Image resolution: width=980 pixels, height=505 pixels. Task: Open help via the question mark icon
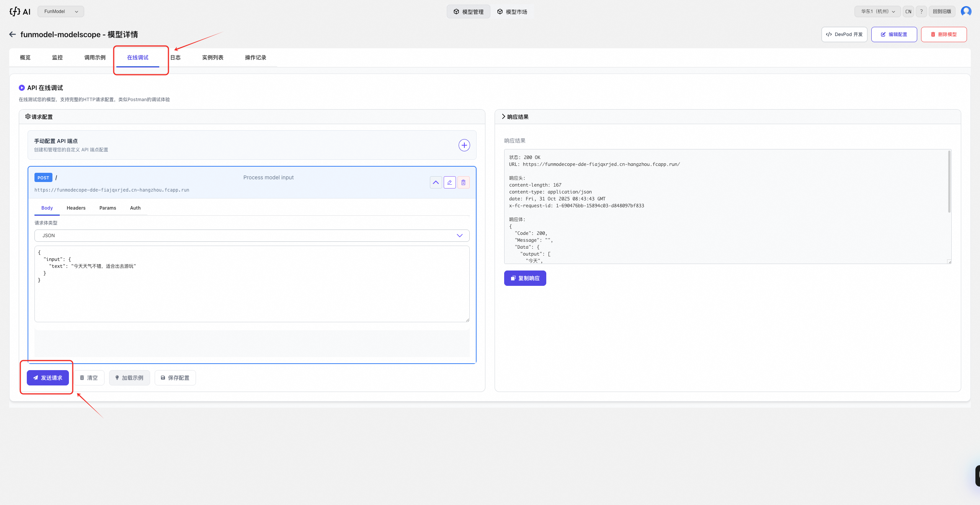tap(921, 11)
